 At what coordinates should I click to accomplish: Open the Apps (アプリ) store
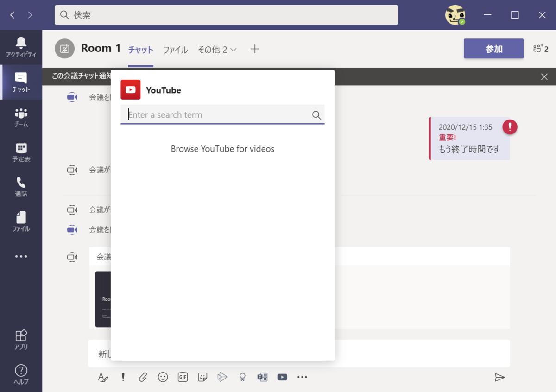click(x=21, y=340)
